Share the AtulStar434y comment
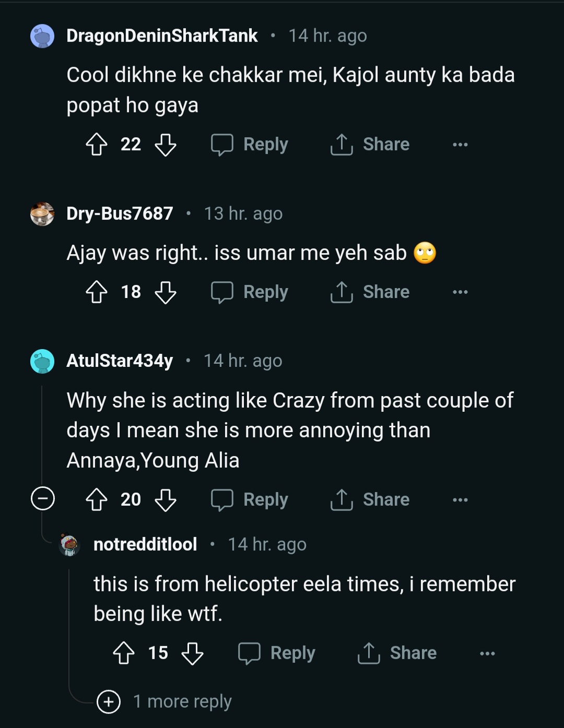564x728 pixels. tap(370, 500)
